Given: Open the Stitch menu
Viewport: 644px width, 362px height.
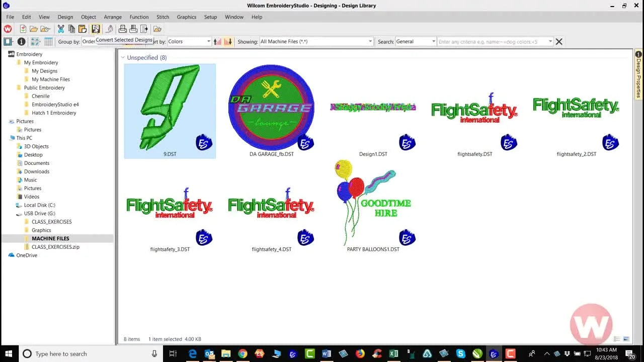Looking at the screenshot, I should point(163,17).
